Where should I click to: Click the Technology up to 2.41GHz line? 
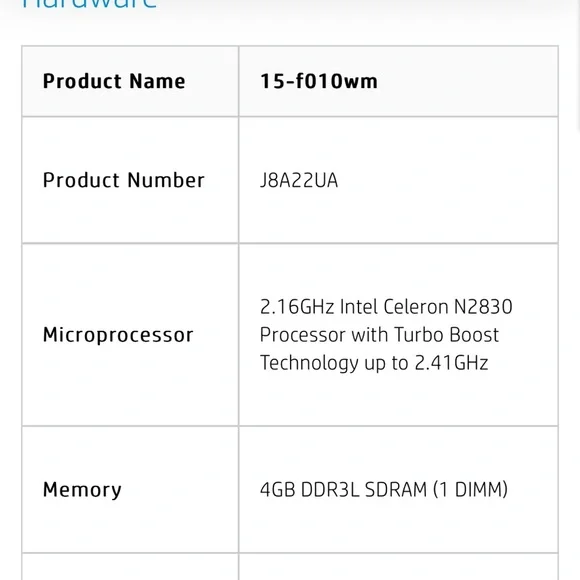(x=374, y=363)
